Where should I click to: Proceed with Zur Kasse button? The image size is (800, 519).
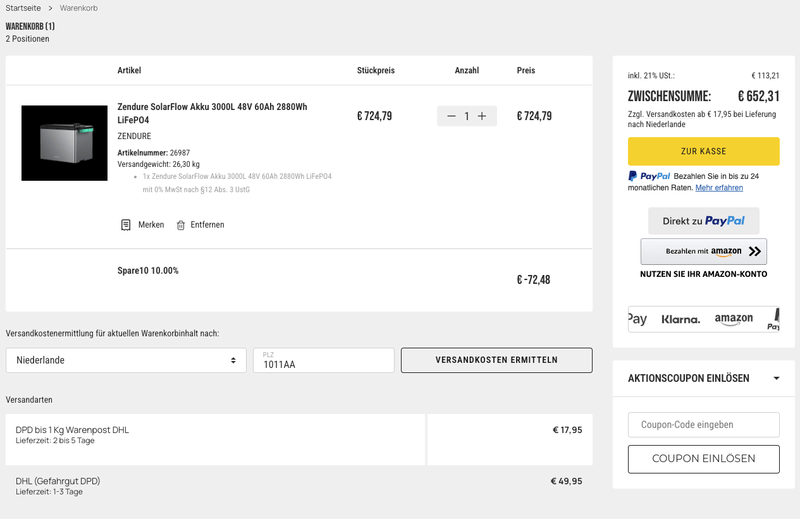704,151
